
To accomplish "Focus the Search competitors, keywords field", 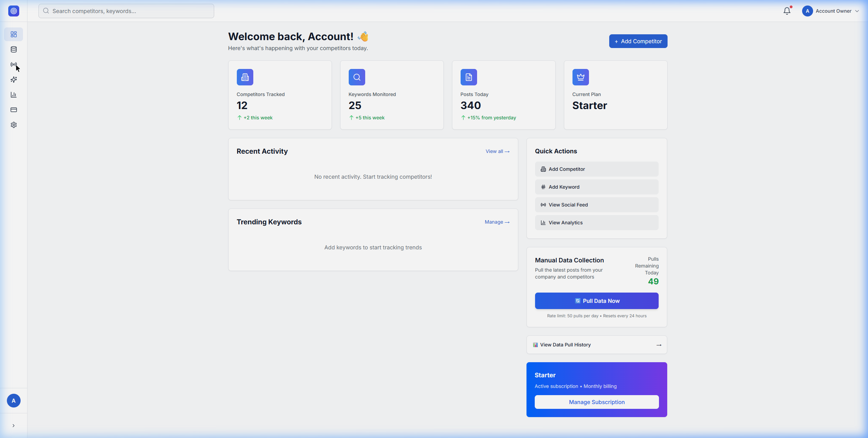I will pyautogui.click(x=126, y=11).
